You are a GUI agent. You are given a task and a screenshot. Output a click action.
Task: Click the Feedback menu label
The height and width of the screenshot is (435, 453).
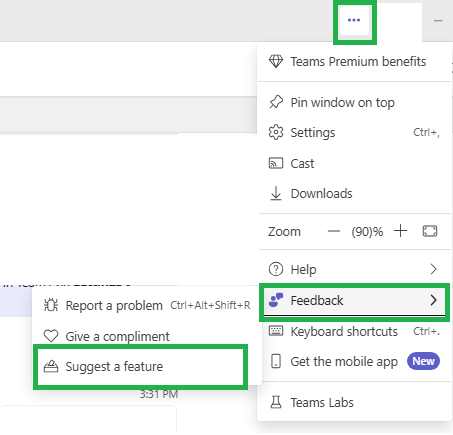[317, 301]
